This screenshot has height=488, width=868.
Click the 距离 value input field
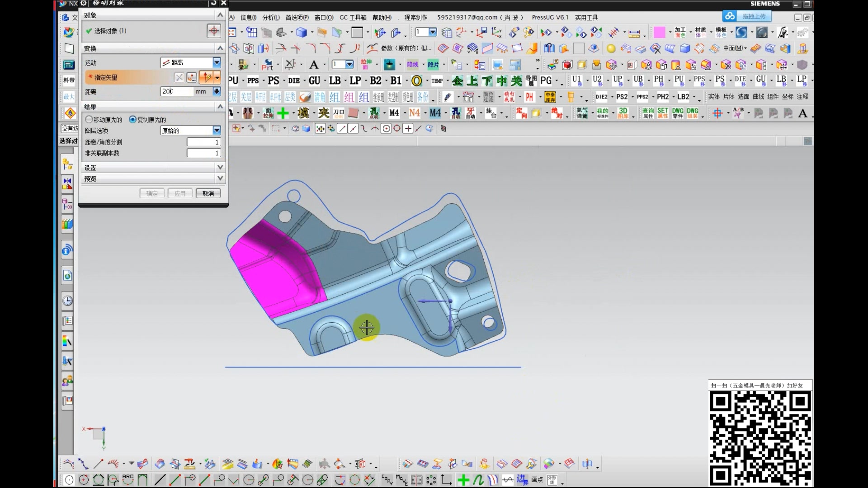pos(177,91)
